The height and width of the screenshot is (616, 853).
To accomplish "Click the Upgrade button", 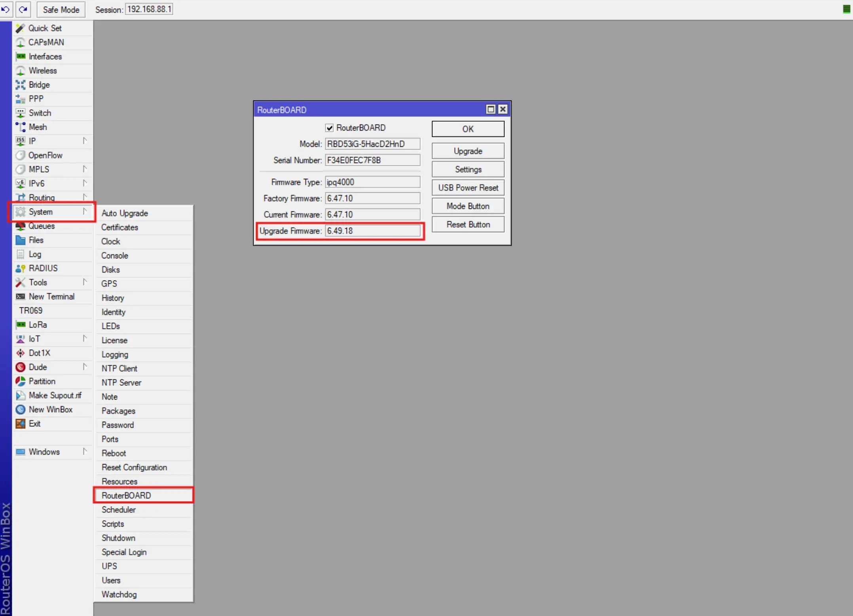I will coord(468,151).
